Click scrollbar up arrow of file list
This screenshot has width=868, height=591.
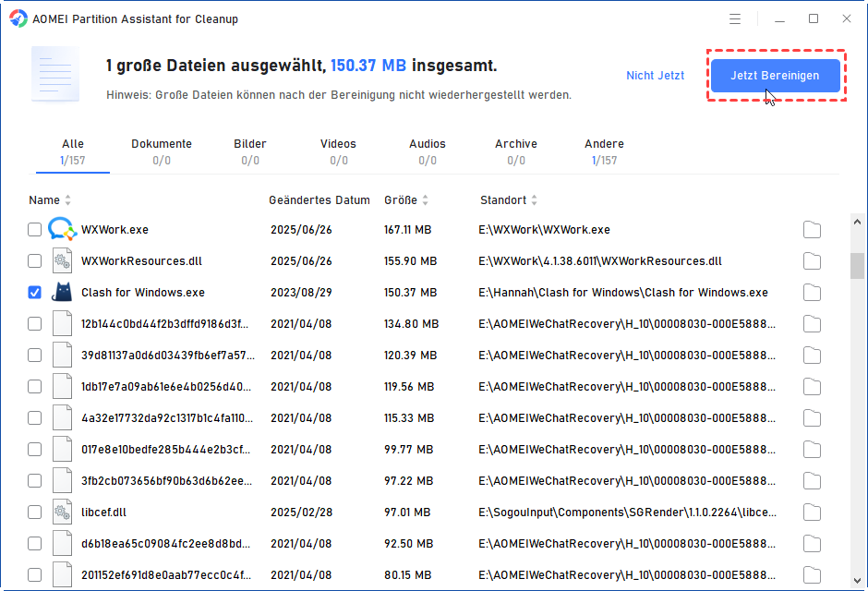(857, 222)
